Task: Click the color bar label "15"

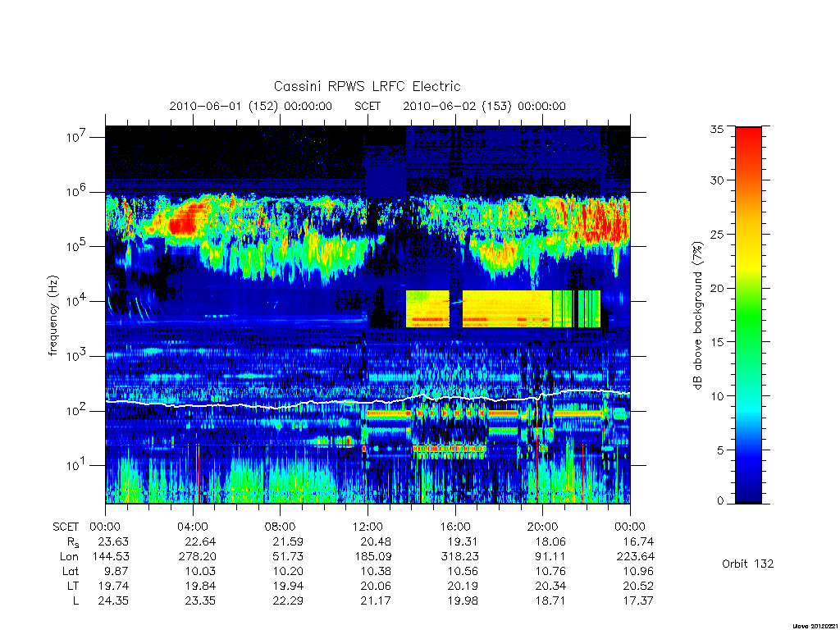Action: [x=717, y=342]
